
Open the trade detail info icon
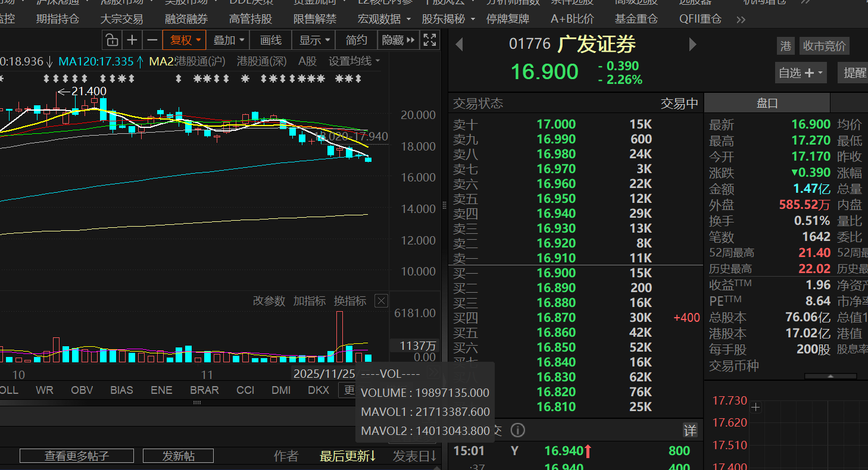(518, 430)
